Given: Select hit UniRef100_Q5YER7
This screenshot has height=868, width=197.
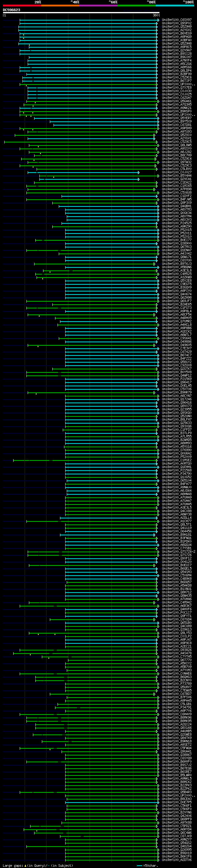Looking at the screenshot, I should (x=177, y=118).
